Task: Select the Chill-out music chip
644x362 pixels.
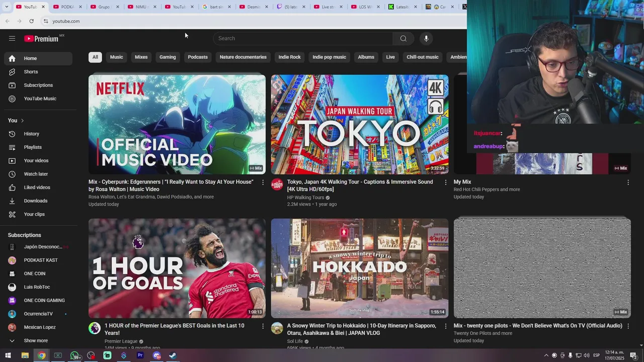Action: [x=423, y=57]
